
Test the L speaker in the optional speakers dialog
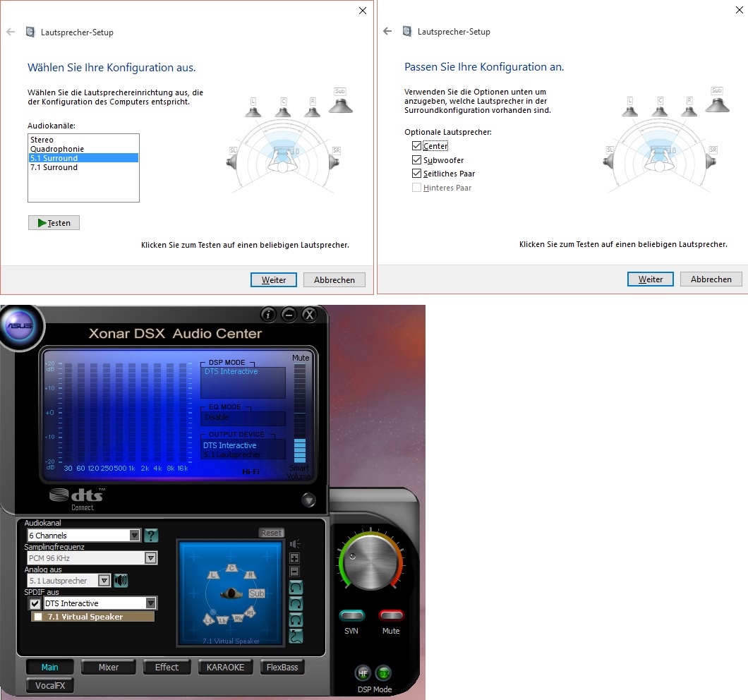630,107
